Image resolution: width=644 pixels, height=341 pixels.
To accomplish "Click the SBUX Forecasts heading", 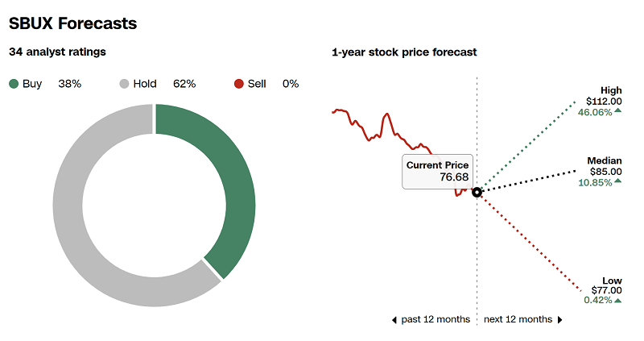I will click(x=72, y=24).
